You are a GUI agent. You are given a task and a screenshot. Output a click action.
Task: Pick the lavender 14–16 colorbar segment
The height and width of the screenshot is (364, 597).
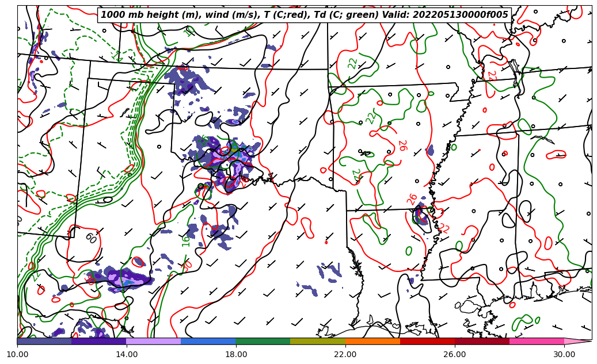coord(154,341)
